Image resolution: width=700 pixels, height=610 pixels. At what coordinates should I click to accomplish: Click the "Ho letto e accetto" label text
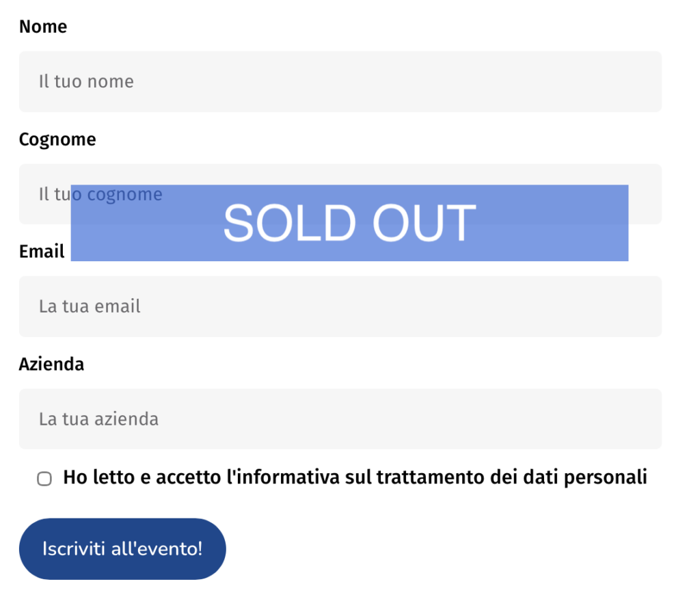click(142, 477)
